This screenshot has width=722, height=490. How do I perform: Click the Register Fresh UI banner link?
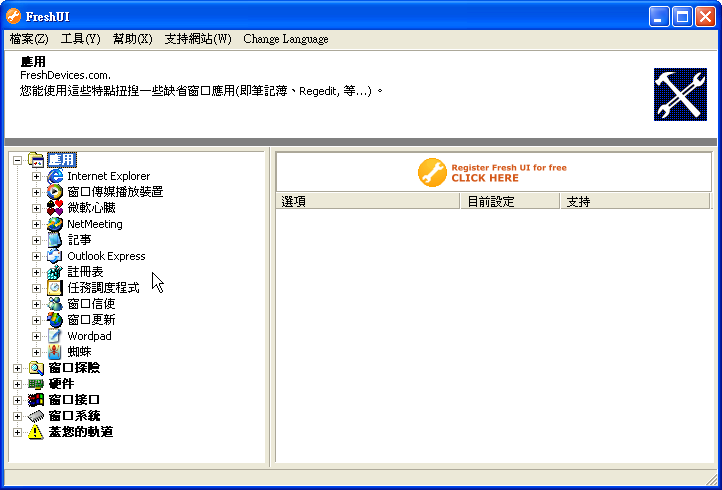coord(493,172)
